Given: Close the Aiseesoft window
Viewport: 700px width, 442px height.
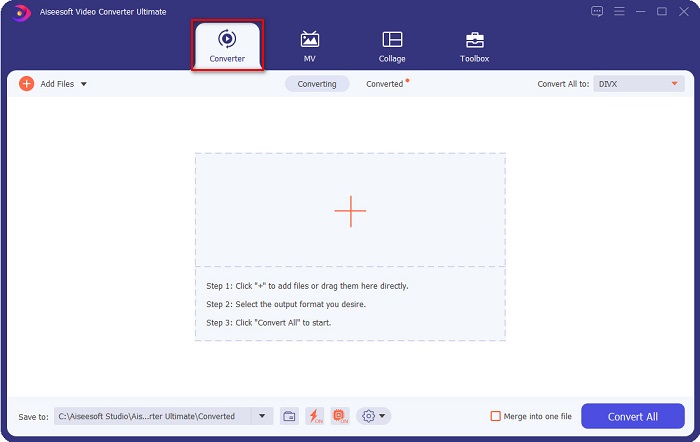Looking at the screenshot, I should pyautogui.click(x=683, y=11).
